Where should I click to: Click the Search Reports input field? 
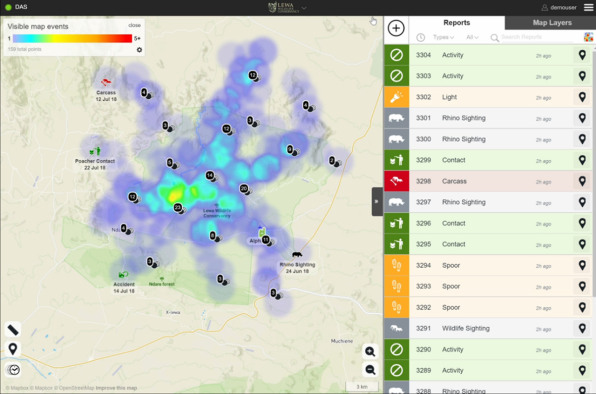[x=536, y=37]
